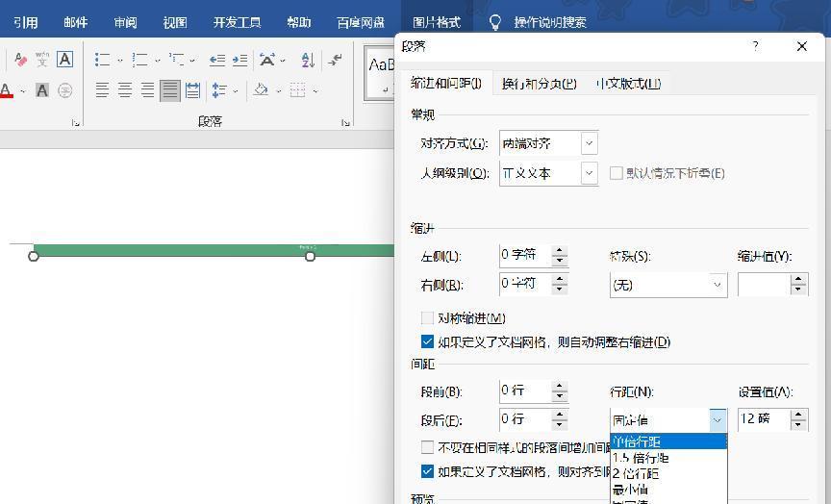Click the 行距 dropdown arrow
Image resolution: width=831 pixels, height=504 pixels.
click(718, 420)
